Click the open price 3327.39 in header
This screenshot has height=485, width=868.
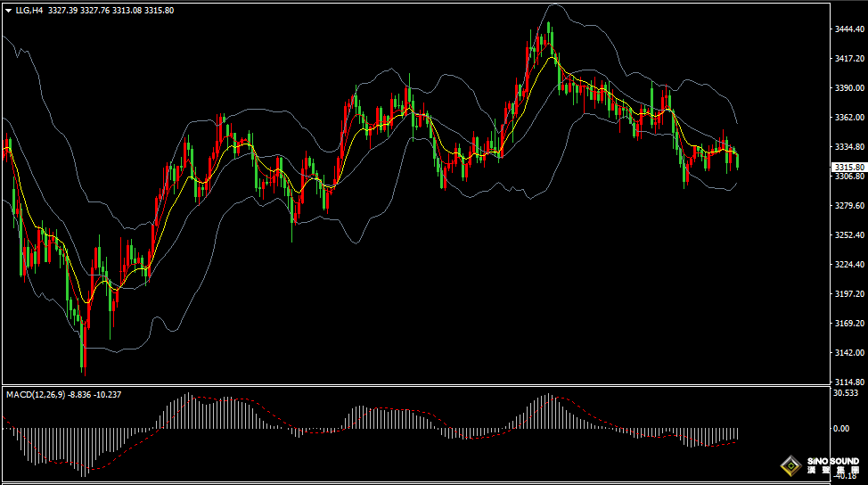click(62, 11)
